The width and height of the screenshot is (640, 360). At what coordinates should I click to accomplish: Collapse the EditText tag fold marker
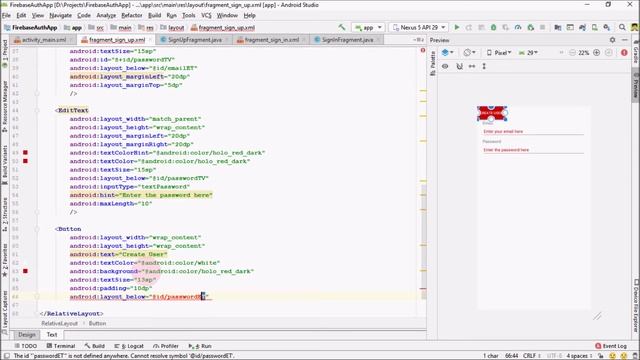(x=37, y=110)
